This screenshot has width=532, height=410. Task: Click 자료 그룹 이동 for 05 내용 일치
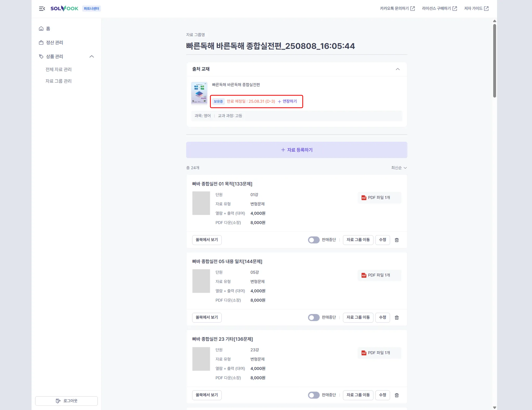[358, 318]
